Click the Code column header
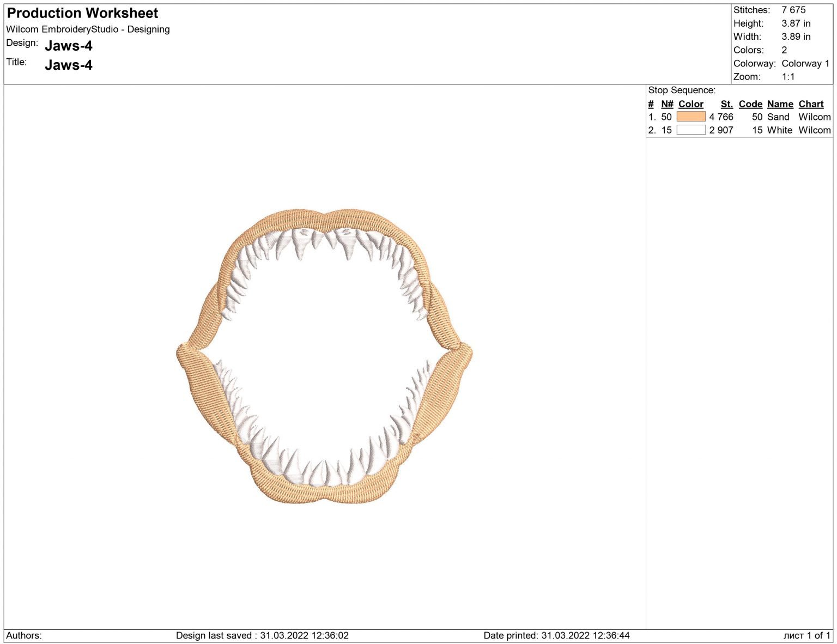This screenshot has height=644, width=837. 750,104
